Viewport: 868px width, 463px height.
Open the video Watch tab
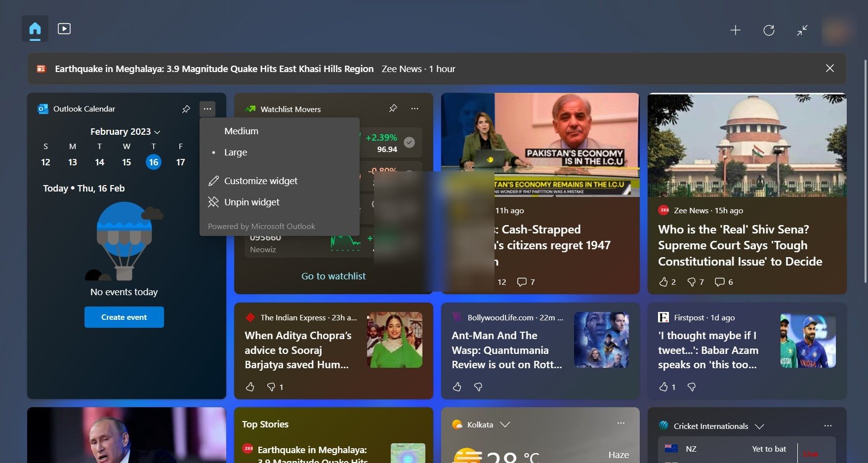click(x=64, y=29)
